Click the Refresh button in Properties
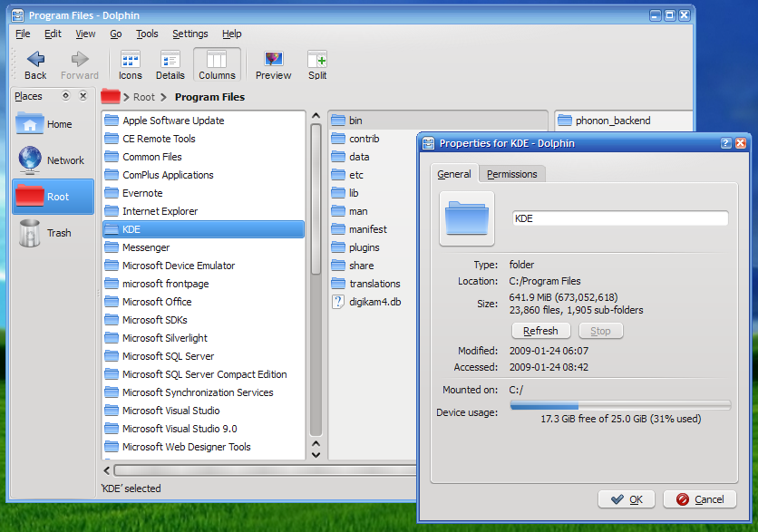This screenshot has width=758, height=532. pos(540,330)
